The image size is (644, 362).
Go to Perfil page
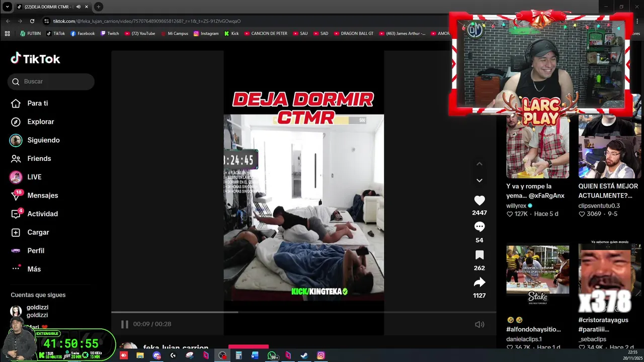pos(28,250)
